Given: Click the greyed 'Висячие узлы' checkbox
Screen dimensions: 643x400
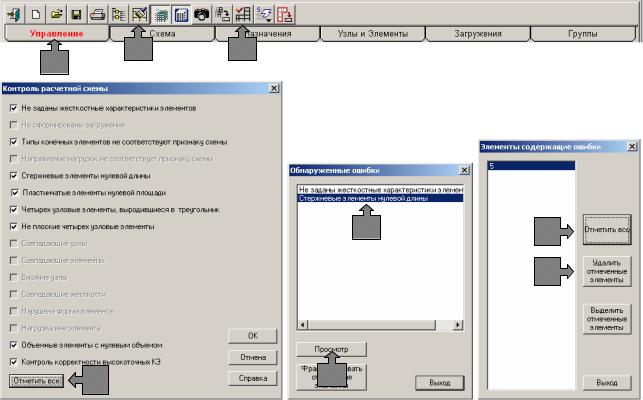Looking at the screenshot, I should [x=14, y=277].
